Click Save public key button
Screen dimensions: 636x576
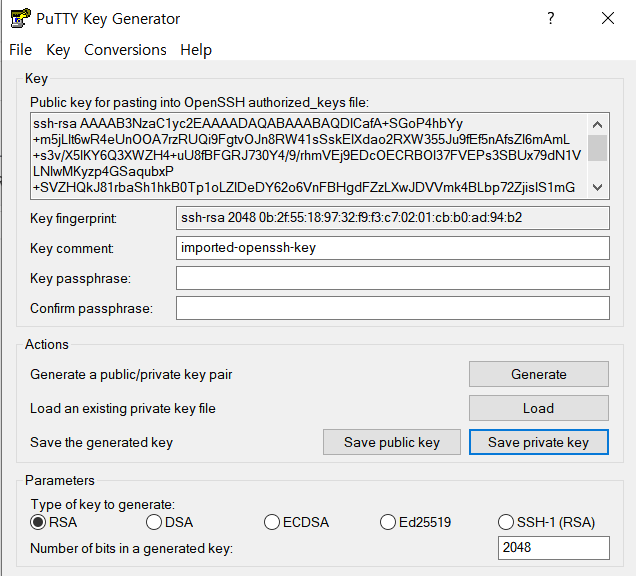point(392,442)
